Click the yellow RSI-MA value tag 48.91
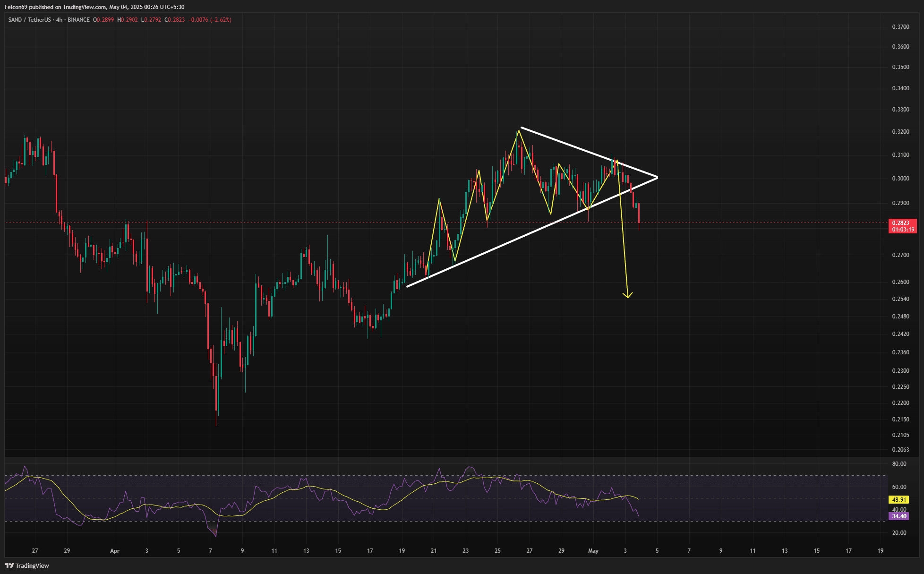The width and height of the screenshot is (924, 574). pyautogui.click(x=898, y=499)
